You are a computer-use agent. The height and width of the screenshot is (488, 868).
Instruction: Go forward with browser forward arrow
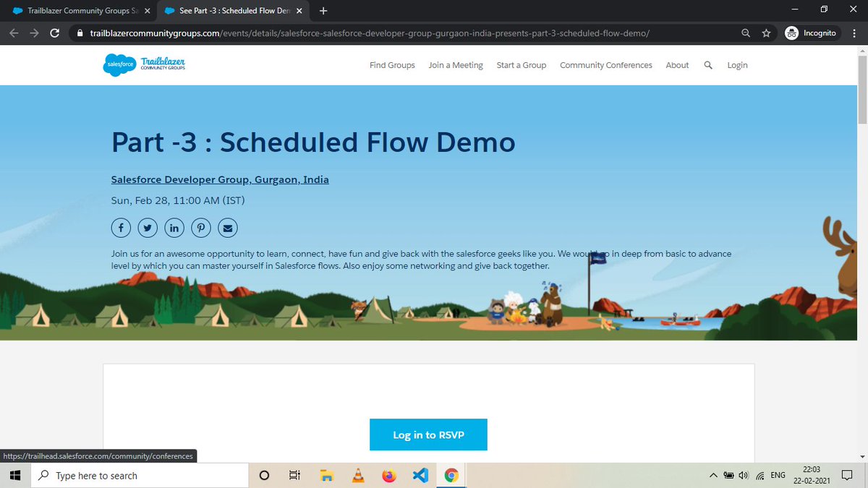(x=35, y=33)
